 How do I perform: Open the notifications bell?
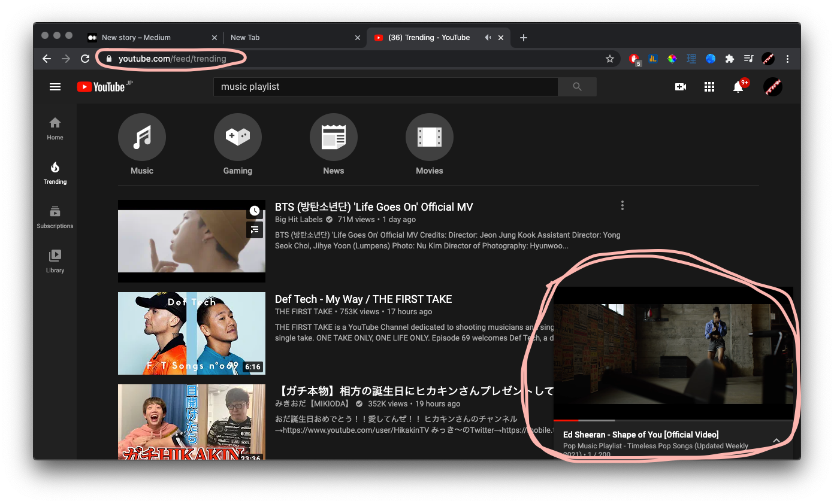(738, 87)
